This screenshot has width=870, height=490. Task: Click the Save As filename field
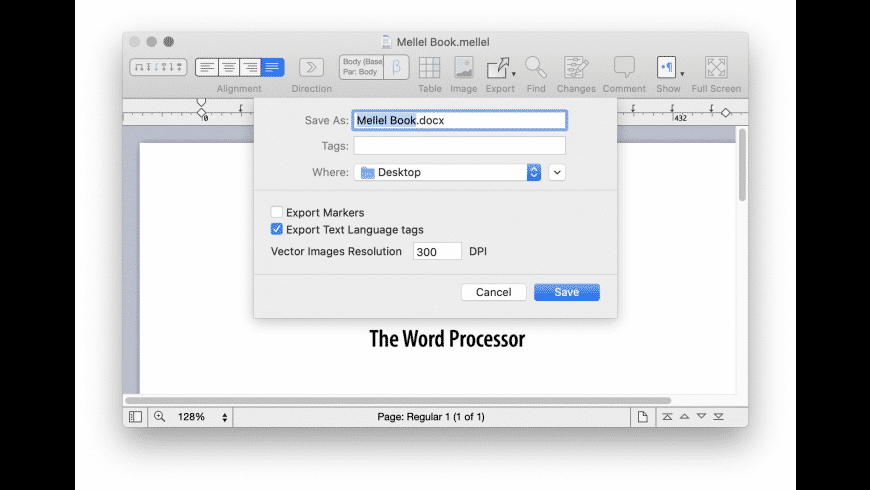pyautogui.click(x=459, y=120)
